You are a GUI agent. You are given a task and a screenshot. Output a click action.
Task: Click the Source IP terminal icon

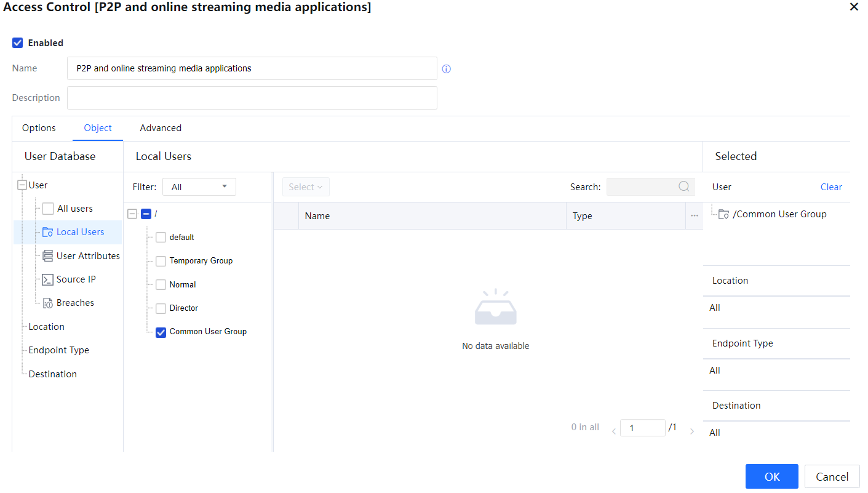pyautogui.click(x=47, y=279)
